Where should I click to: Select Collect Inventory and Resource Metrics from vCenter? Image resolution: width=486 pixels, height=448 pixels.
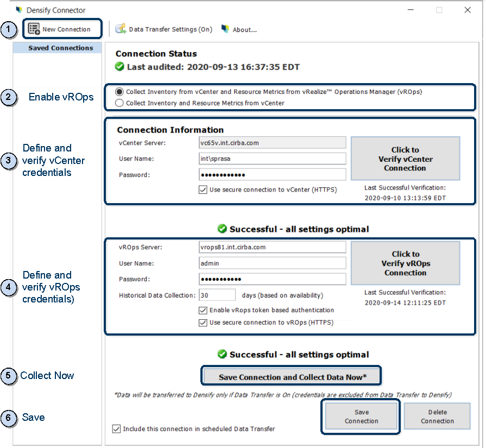click(x=119, y=103)
